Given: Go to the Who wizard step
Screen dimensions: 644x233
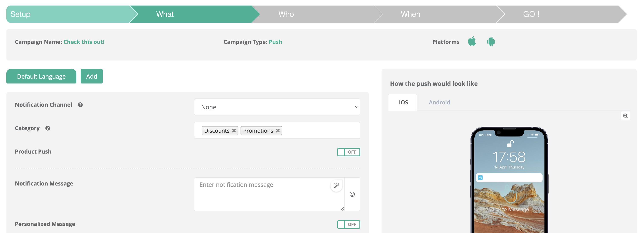Looking at the screenshot, I should 286,14.
